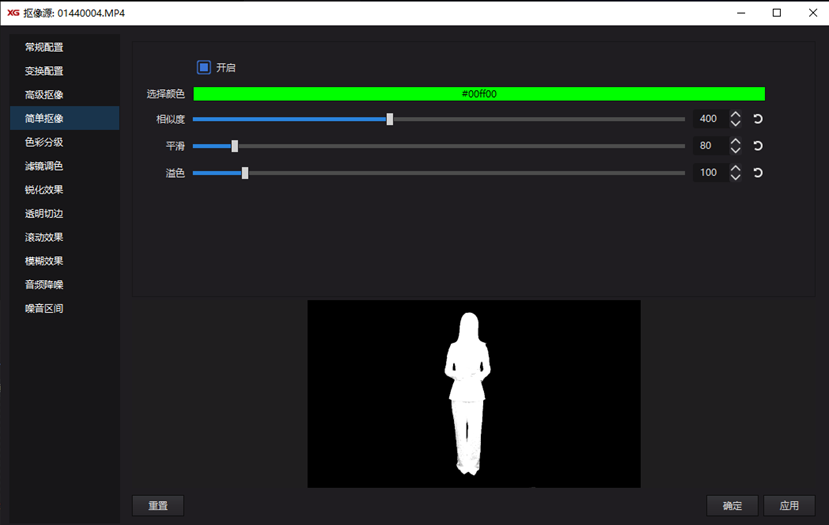Reset the 相似度 value with its undo icon
Viewport: 829px width, 525px height.
tap(758, 119)
